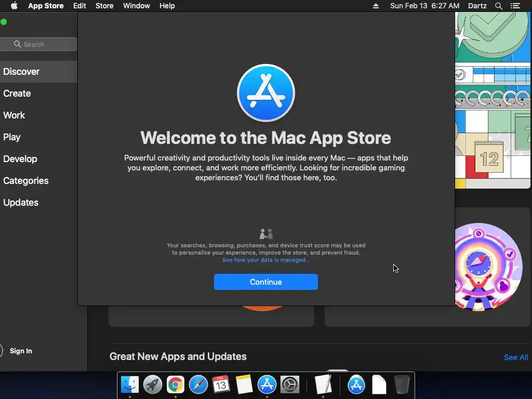The image size is (532, 399).
Task: Click the running App Store dock icon
Action: pyautogui.click(x=267, y=384)
